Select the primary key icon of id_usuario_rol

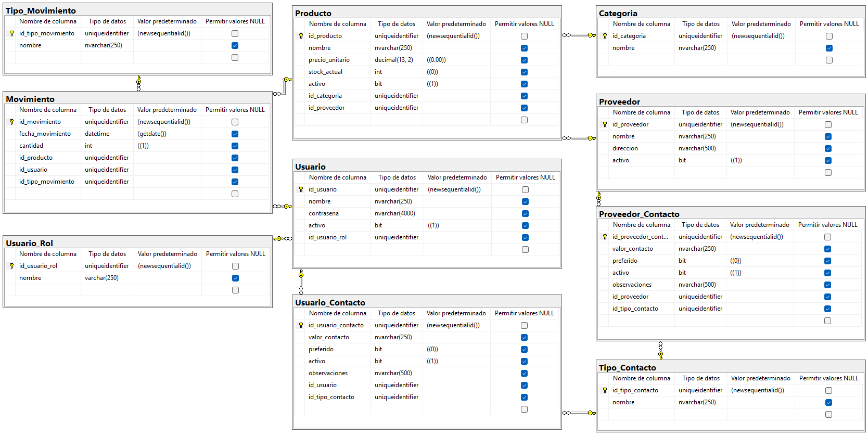11,266
